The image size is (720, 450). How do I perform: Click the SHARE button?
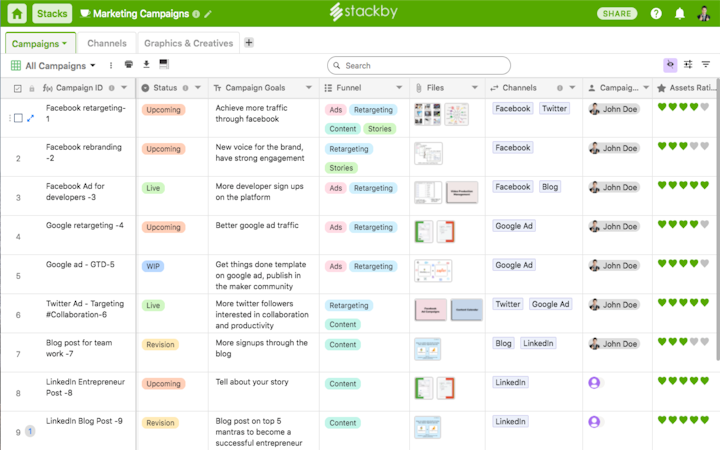[x=617, y=14]
